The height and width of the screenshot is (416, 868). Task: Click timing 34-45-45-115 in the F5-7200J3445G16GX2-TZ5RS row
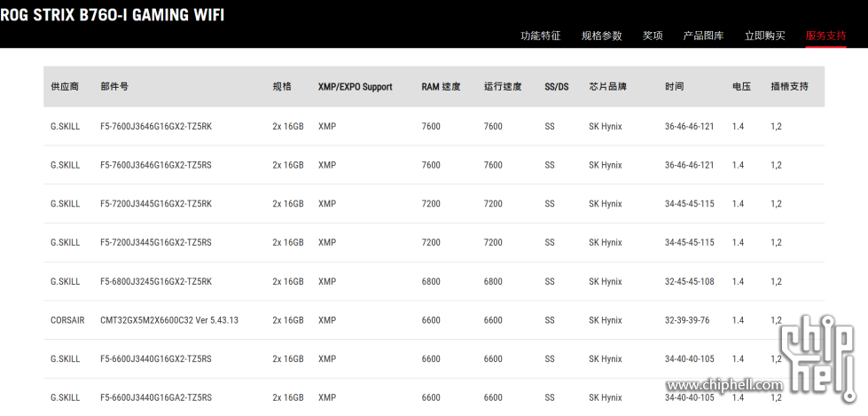click(689, 243)
